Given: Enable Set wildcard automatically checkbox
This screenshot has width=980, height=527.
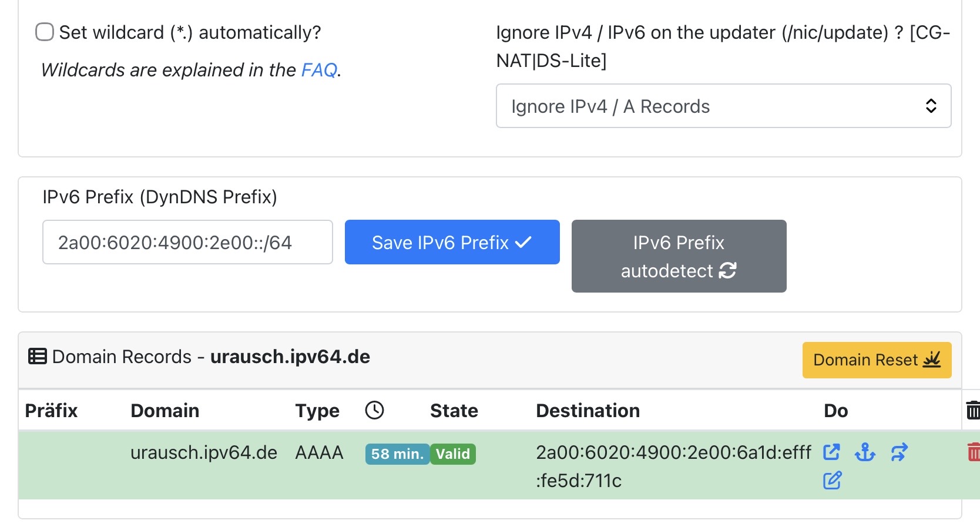Looking at the screenshot, I should pyautogui.click(x=45, y=32).
